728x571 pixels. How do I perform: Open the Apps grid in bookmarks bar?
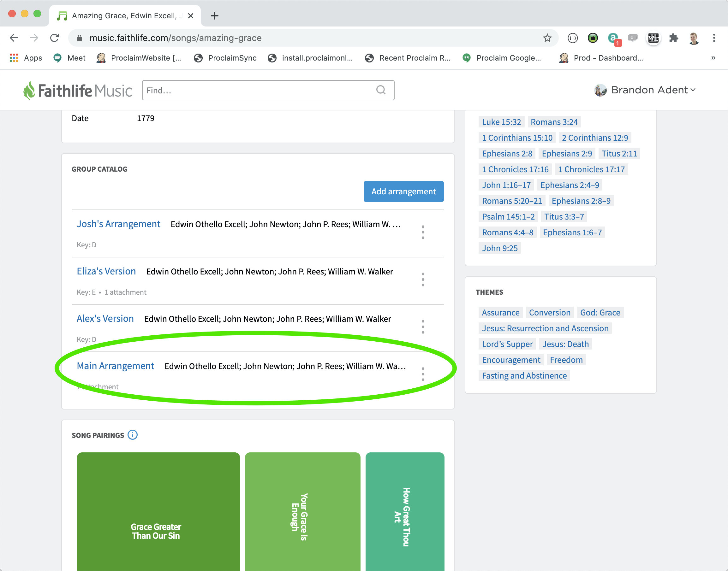[x=14, y=58]
